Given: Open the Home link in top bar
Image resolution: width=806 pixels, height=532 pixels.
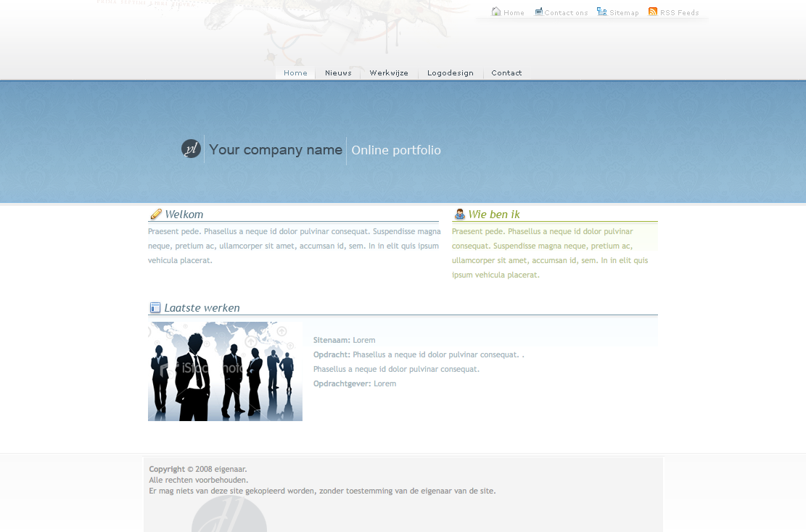Looking at the screenshot, I should click(514, 13).
